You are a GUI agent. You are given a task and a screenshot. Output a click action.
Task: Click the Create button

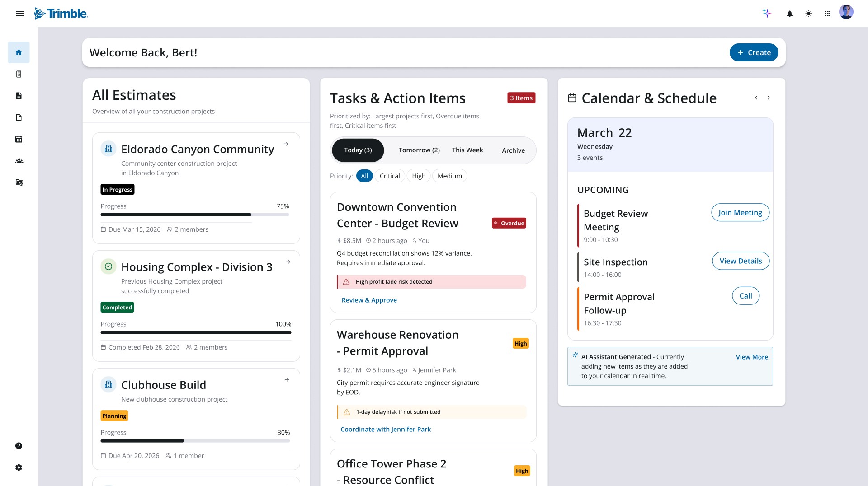point(754,52)
